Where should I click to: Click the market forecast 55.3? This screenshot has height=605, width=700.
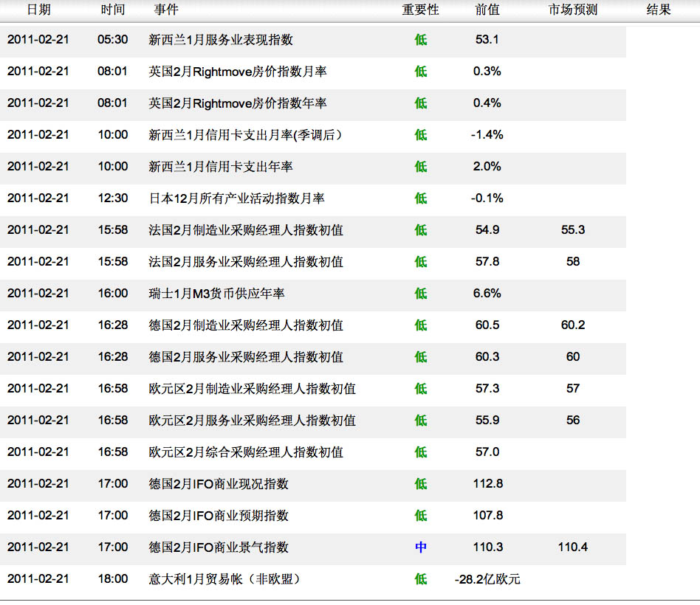click(x=573, y=229)
